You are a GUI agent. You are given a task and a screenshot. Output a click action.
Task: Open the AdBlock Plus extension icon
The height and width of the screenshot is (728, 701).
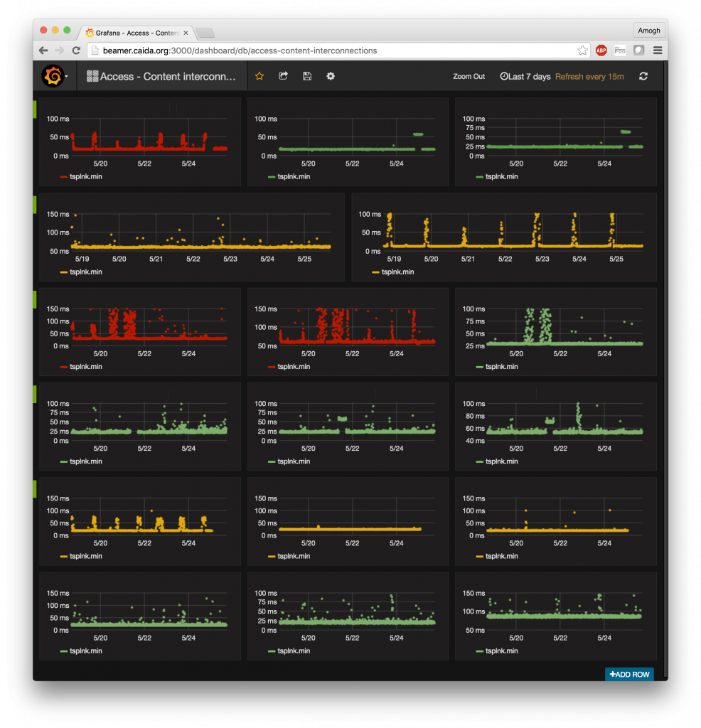[x=601, y=50]
